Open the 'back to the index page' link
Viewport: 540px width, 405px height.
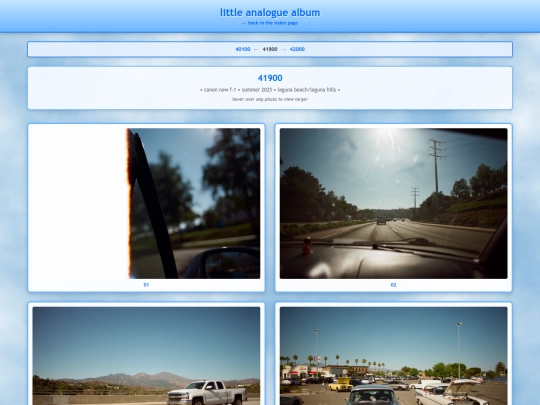(x=270, y=23)
